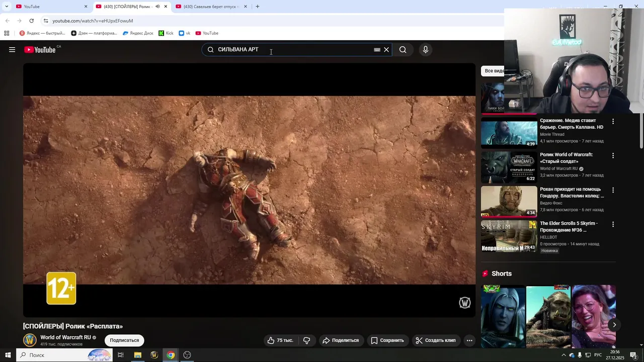Like the video with thumbs-up
The image size is (644, 362).
280,340
